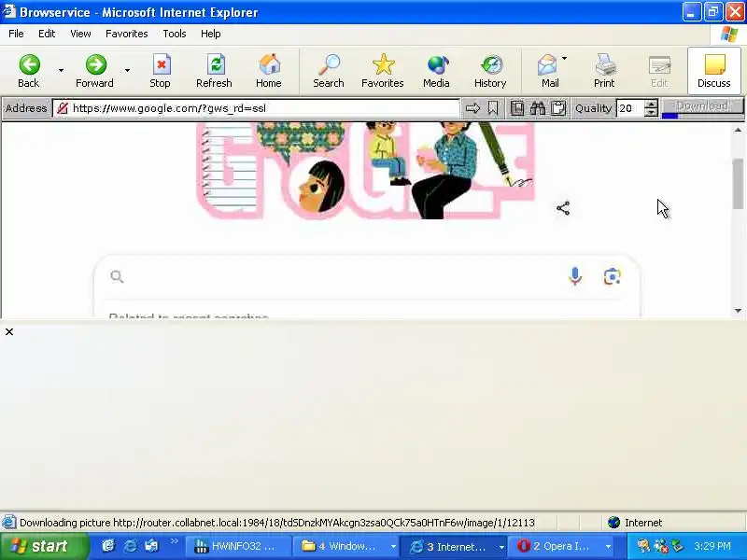Open the File menu

[x=16, y=34]
